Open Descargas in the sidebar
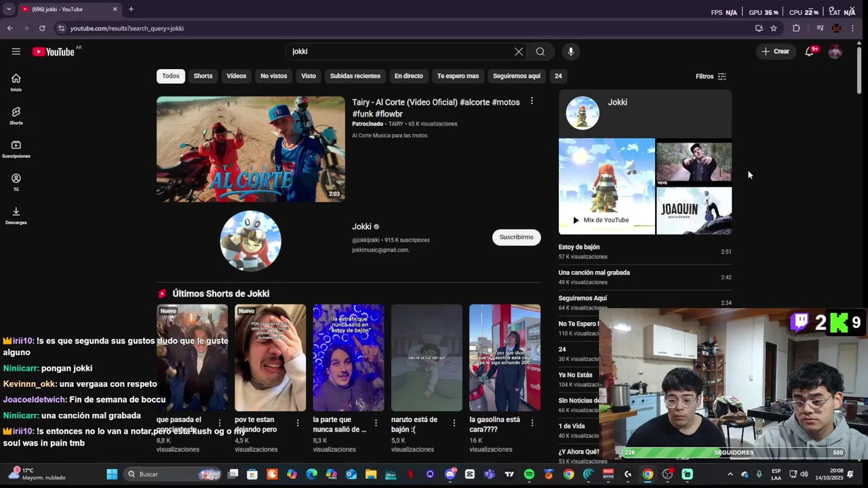This screenshot has height=488, width=868. pos(16,216)
